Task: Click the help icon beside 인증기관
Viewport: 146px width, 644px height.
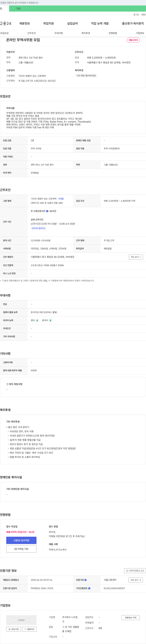Action: [x=85, y=580]
